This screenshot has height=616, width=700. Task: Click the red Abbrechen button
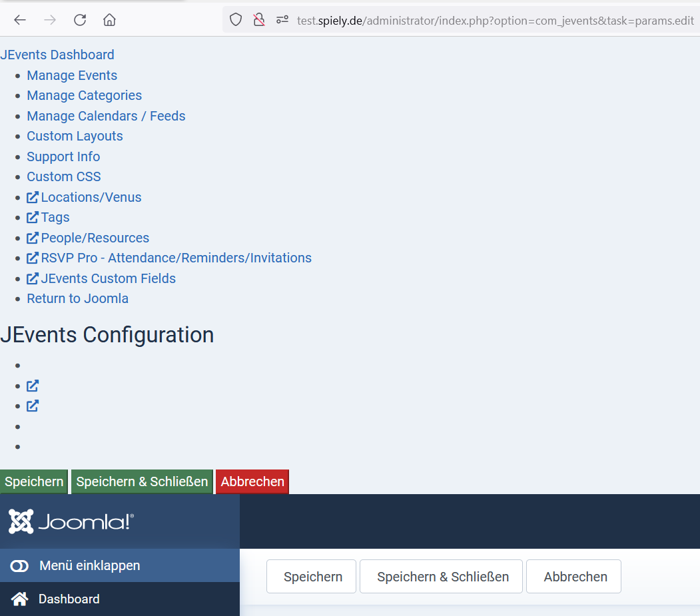pyautogui.click(x=252, y=481)
